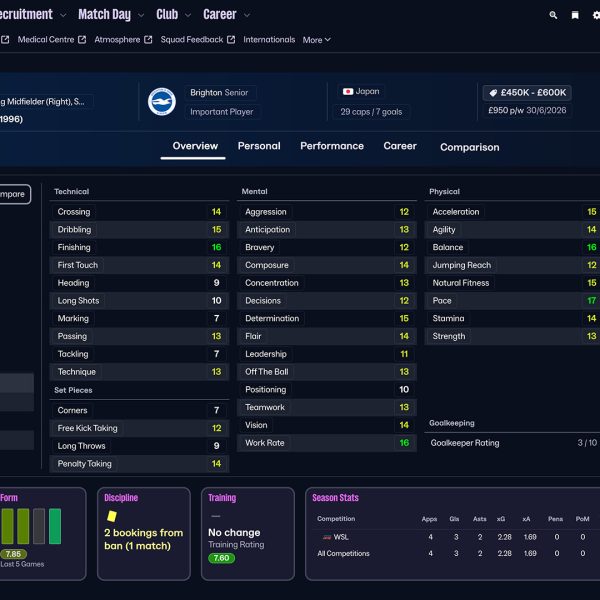Click the Japan flag icon
The image size is (600, 600).
click(x=348, y=91)
